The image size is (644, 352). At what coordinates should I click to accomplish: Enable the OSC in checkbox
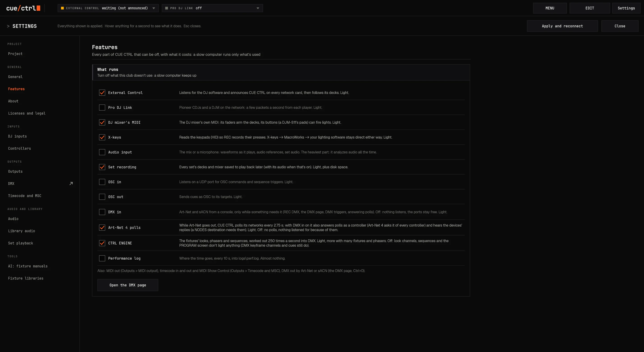click(x=102, y=182)
